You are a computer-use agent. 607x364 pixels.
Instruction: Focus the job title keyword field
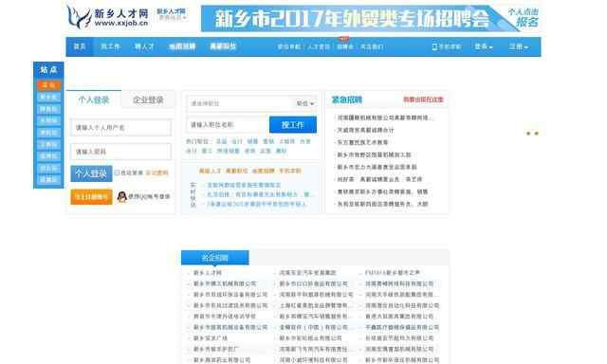pos(228,125)
